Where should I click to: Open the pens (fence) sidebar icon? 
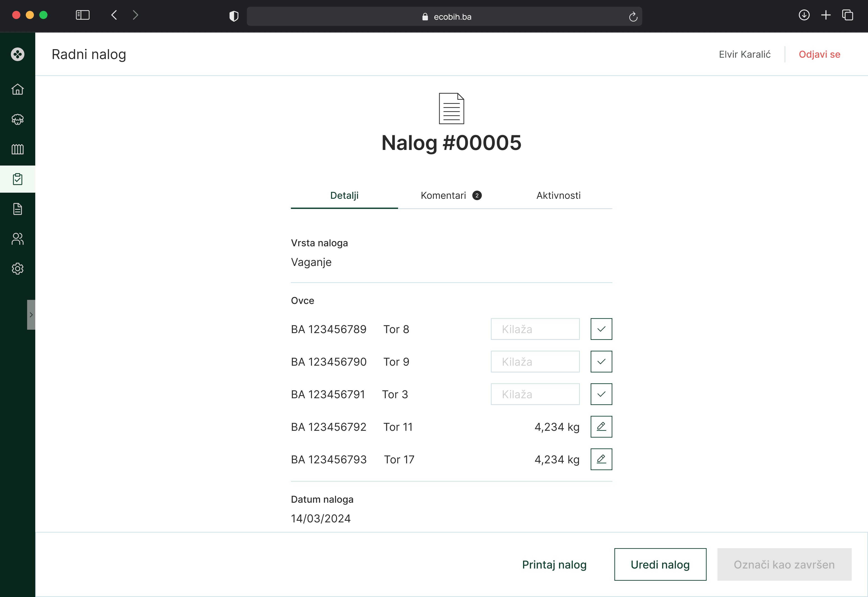pos(18,149)
